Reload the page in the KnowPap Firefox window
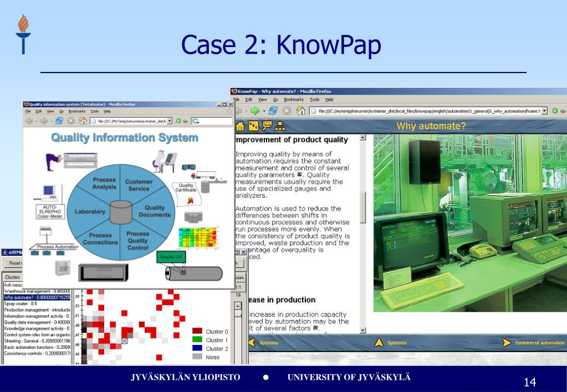Screen dimensions: 567x392 [x=273, y=111]
